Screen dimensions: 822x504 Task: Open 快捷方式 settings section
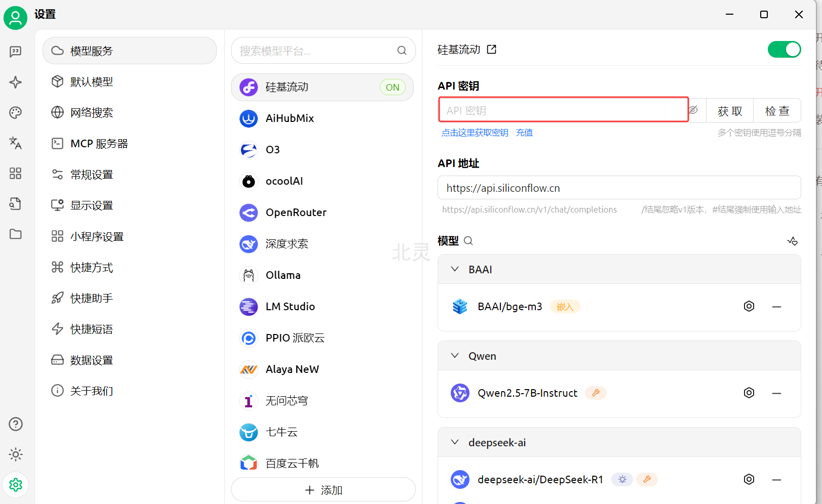(130, 267)
